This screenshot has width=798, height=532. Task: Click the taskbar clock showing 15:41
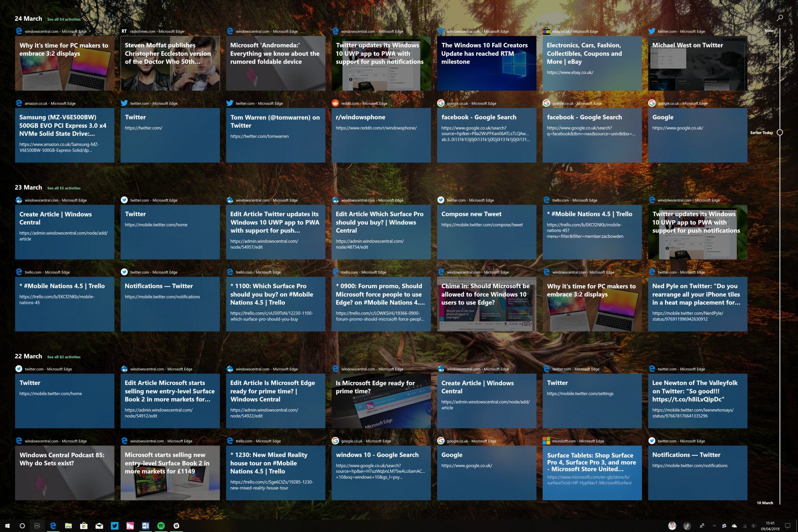click(770, 526)
